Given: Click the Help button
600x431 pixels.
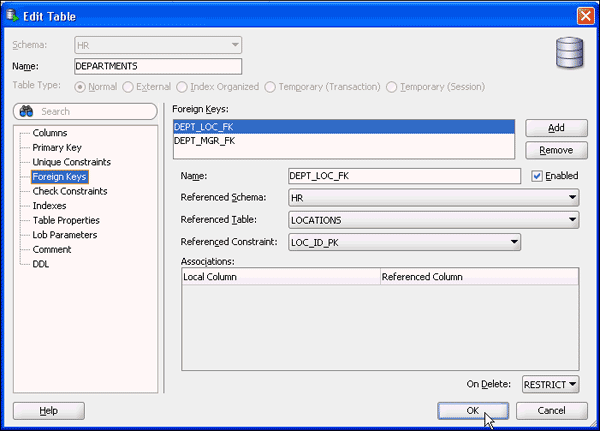Looking at the screenshot, I should pos(49,411).
